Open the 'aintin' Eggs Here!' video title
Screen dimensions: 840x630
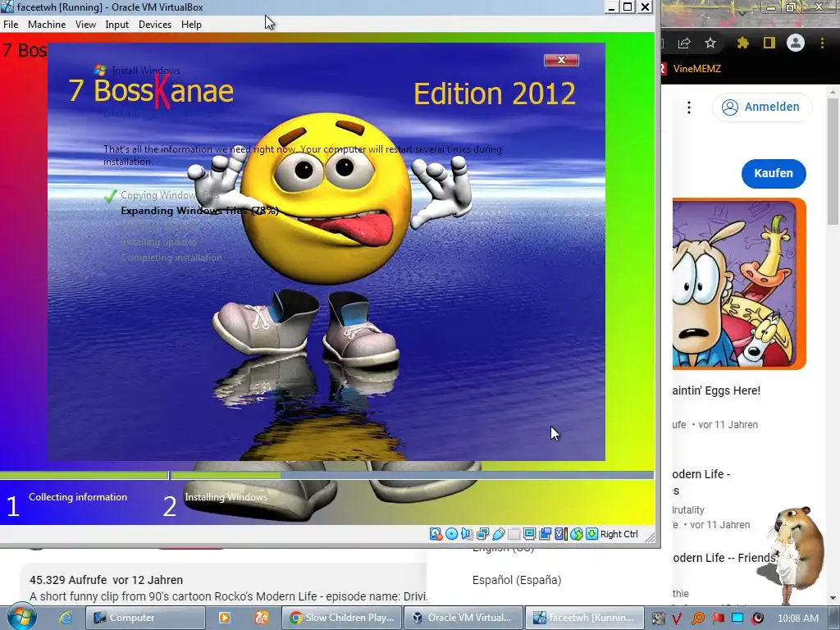[717, 390]
